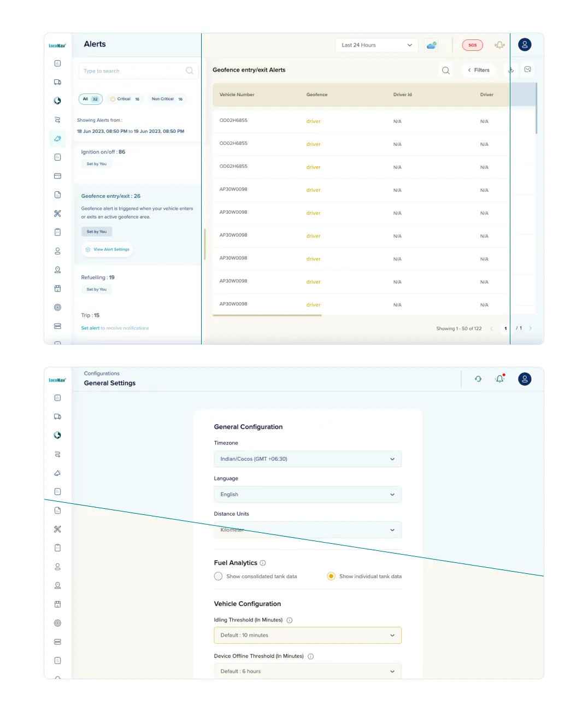
Task: Go to previous page of alerts table
Action: tap(492, 328)
